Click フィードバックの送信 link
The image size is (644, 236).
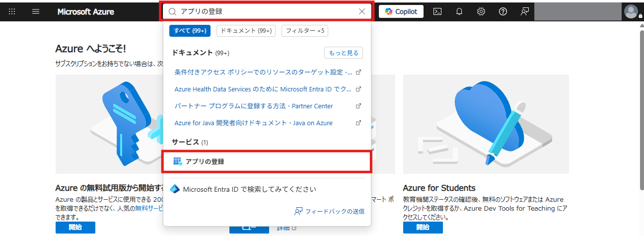pos(330,211)
